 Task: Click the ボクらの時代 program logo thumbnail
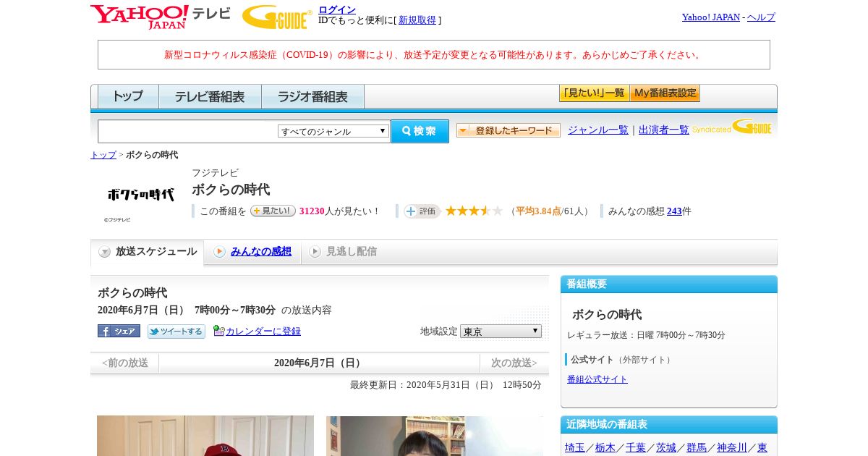pyautogui.click(x=140, y=195)
